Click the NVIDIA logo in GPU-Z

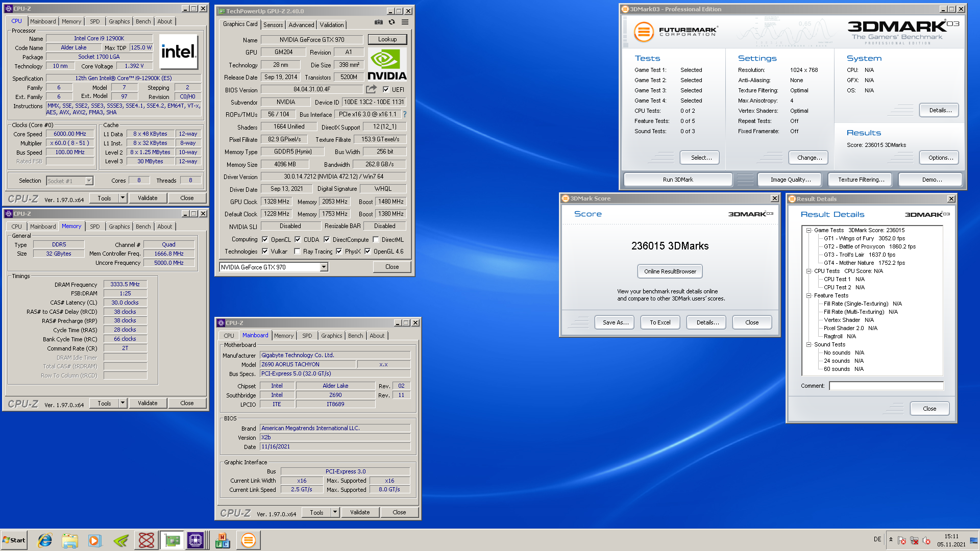point(387,65)
